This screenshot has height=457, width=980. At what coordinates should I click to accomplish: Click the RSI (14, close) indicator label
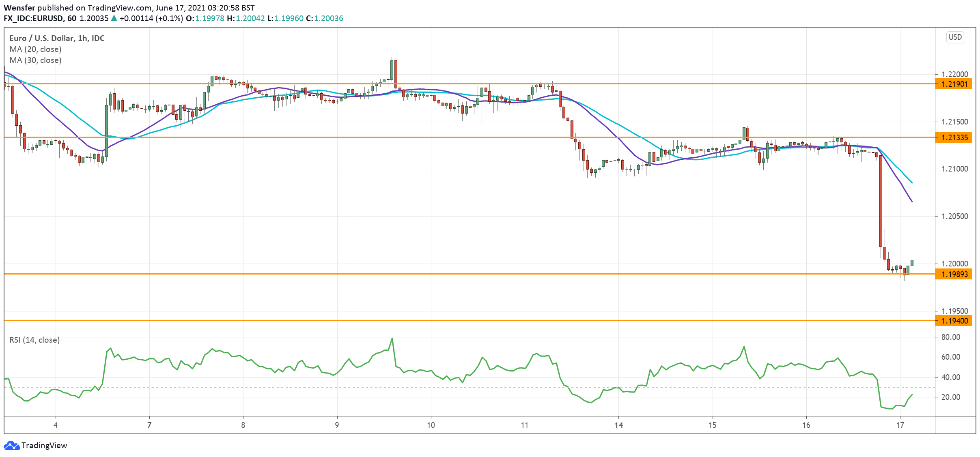34,340
